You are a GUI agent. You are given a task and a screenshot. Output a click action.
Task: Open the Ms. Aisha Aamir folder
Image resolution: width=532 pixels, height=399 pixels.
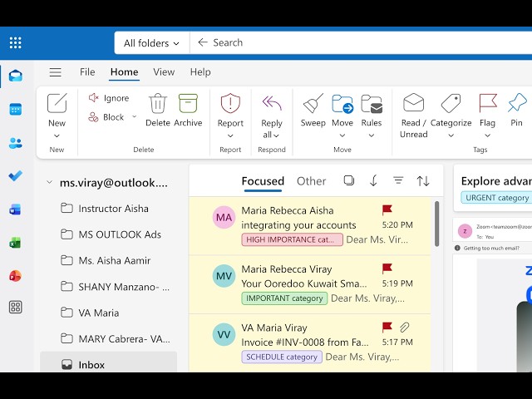(x=109, y=260)
